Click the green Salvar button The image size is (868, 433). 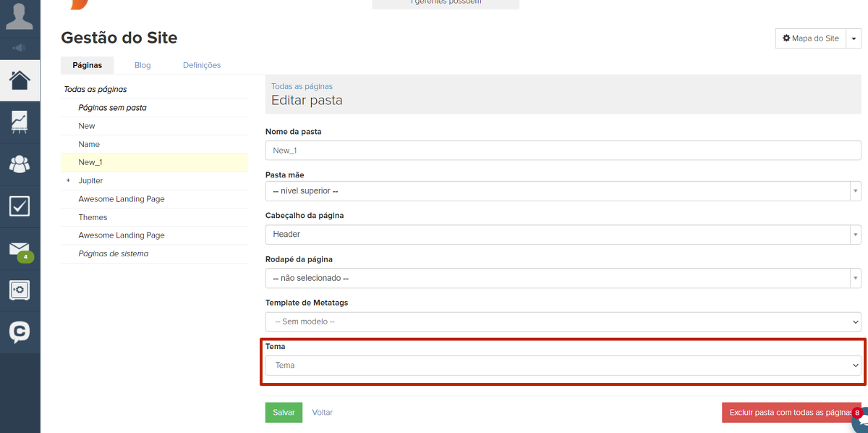click(284, 412)
